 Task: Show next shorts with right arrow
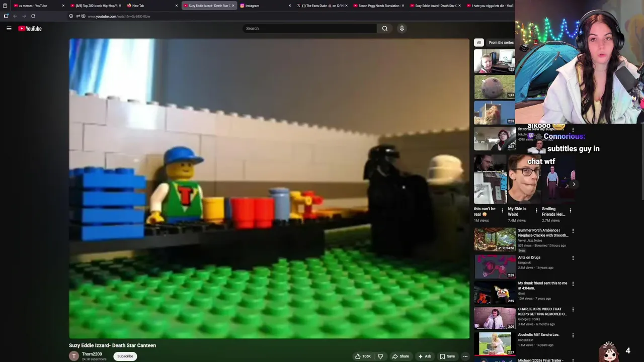point(574,185)
